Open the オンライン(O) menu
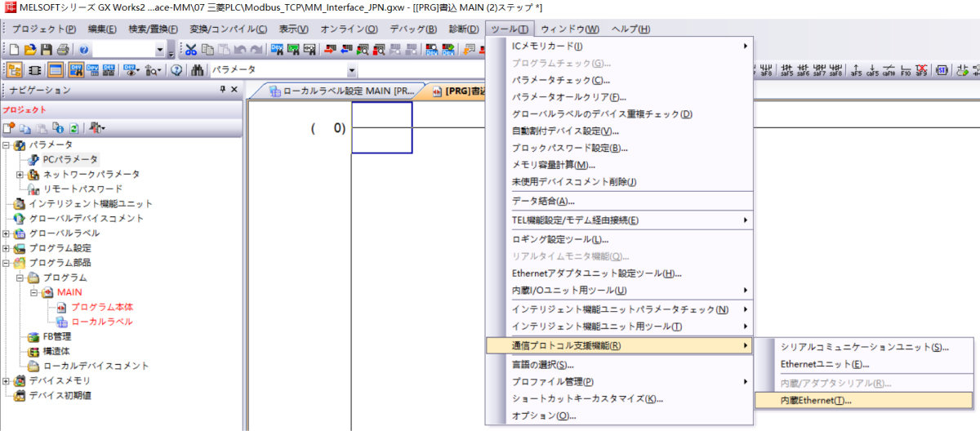Viewport: 980px width, 431px height. [349, 29]
